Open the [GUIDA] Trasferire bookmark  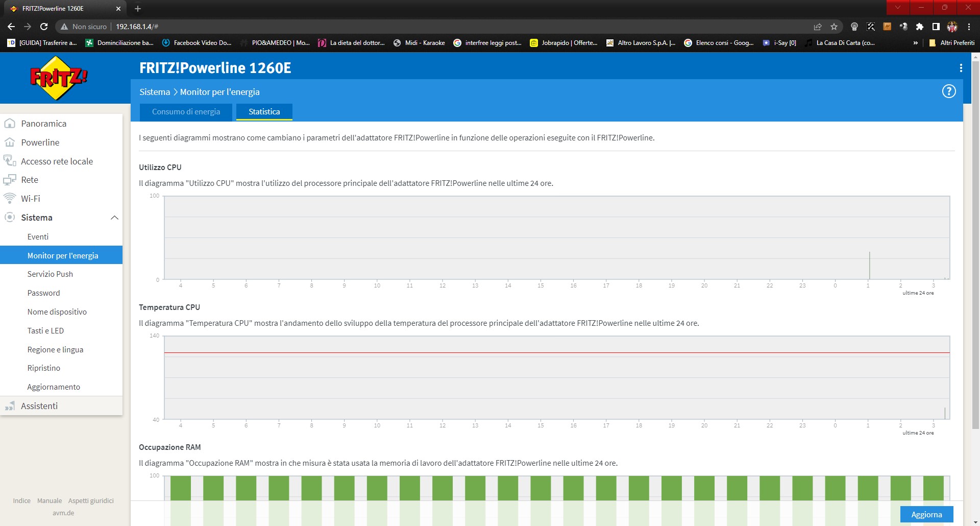tap(42, 43)
